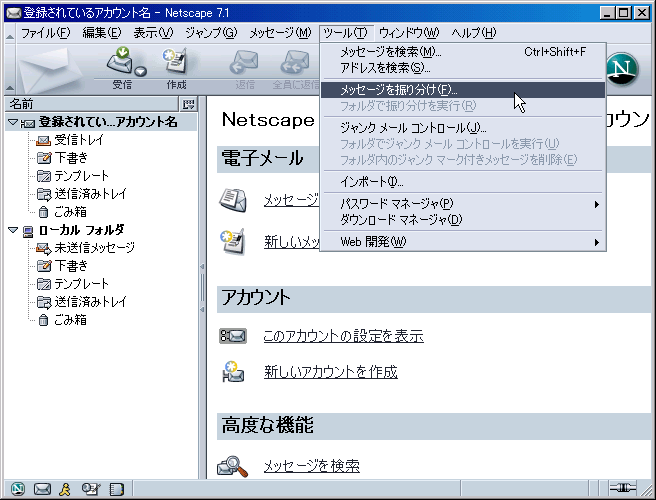This screenshot has width=656, height=500.
Task: Expand Web 開発(W) submenu
Action: point(463,242)
